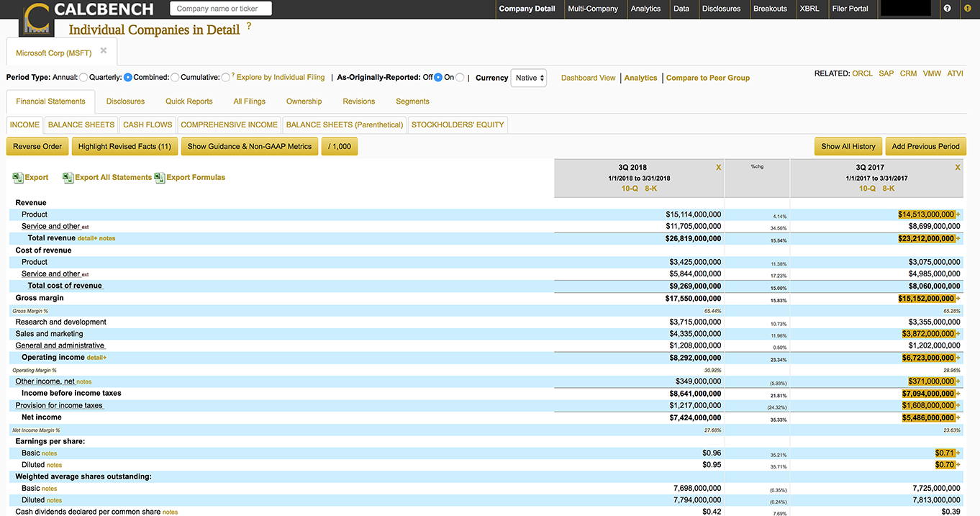Open the Compare to Peer Group link
980x516 pixels.
[707, 78]
